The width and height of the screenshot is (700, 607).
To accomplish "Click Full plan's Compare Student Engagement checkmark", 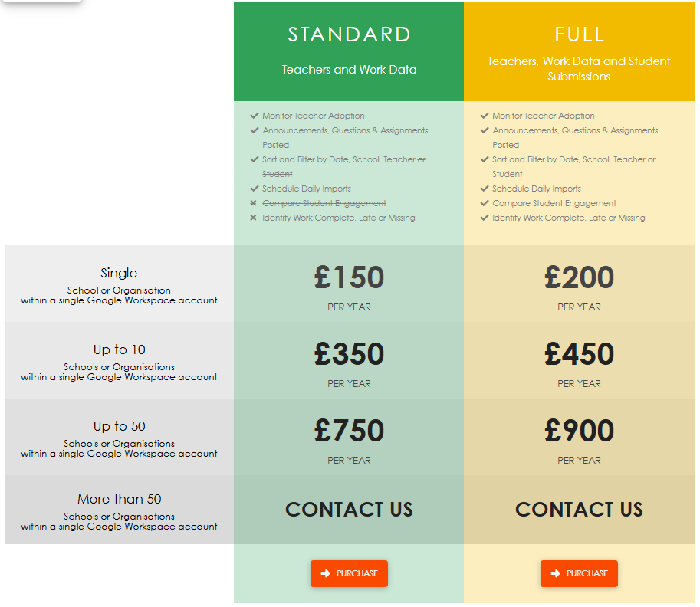I will 485,203.
